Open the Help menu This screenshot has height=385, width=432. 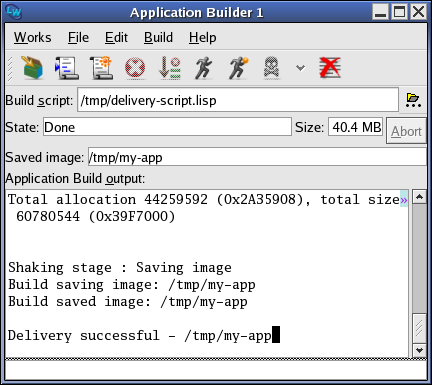pyautogui.click(x=203, y=37)
